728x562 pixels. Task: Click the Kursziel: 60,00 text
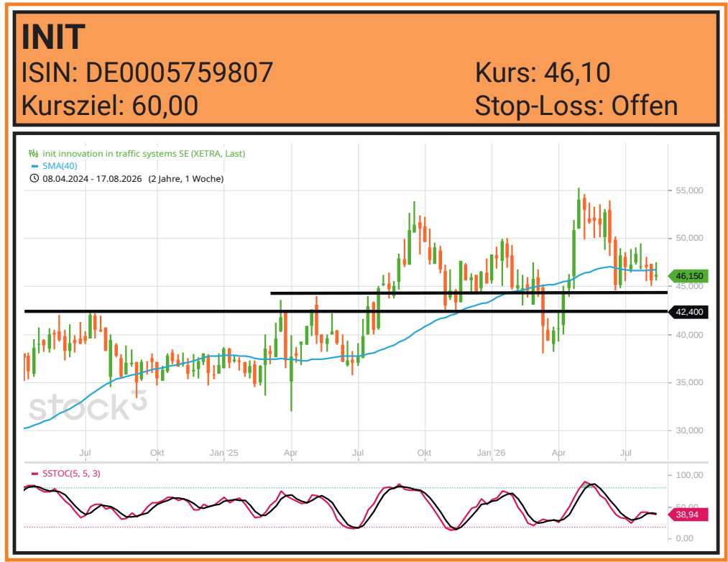point(110,106)
